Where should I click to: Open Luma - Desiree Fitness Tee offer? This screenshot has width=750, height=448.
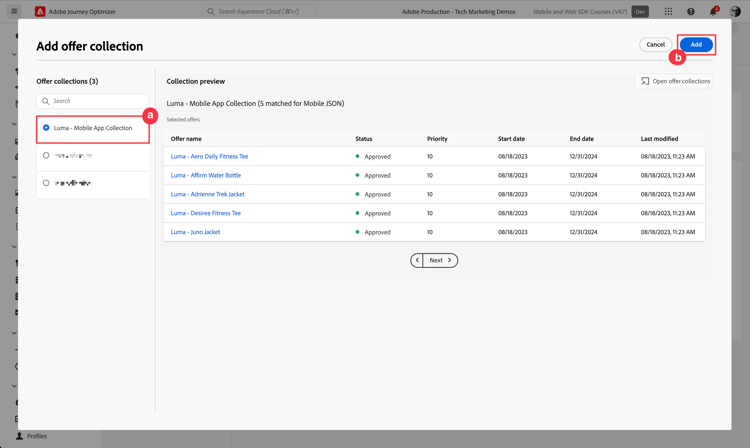click(206, 213)
